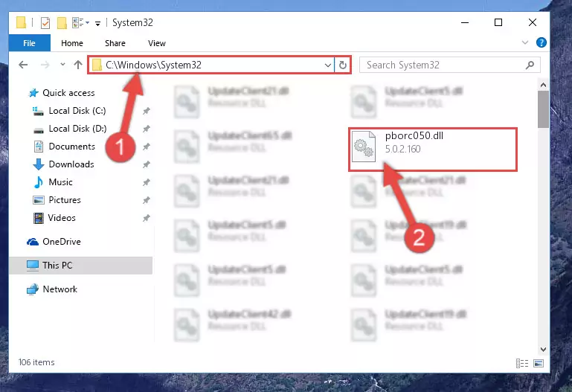This screenshot has width=572, height=392.
Task: Click the Downloads blue arrow icon
Action: click(39, 164)
